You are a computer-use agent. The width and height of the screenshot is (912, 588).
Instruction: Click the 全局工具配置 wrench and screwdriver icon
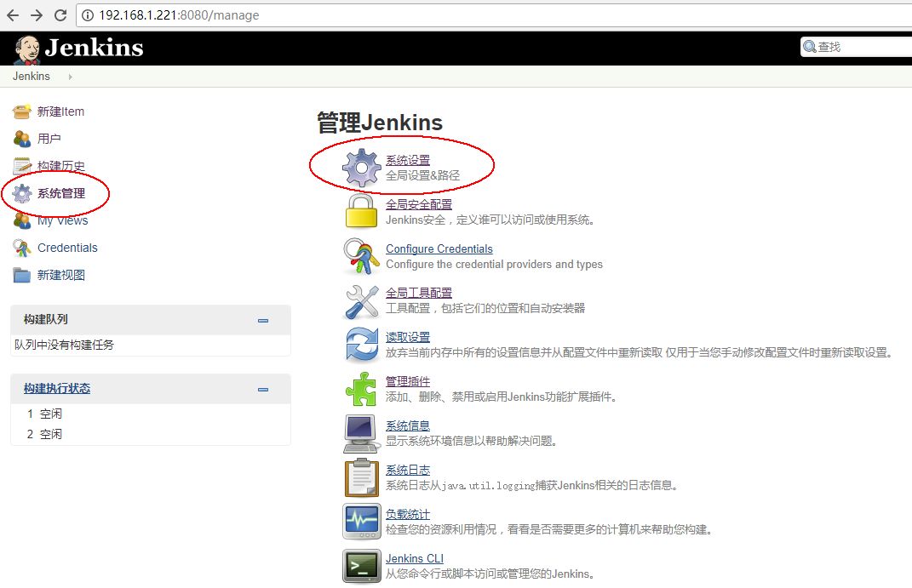click(361, 301)
